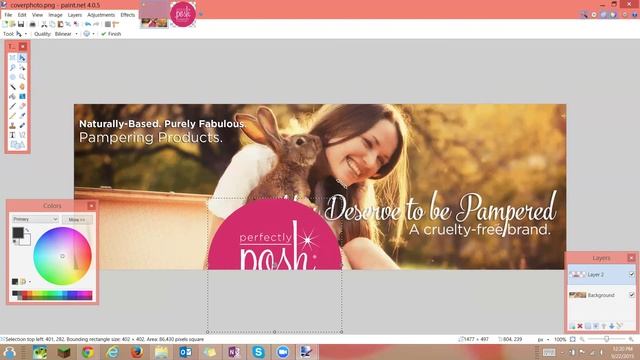Close the Layers panel
The height and width of the screenshot is (360, 640).
(631, 258)
